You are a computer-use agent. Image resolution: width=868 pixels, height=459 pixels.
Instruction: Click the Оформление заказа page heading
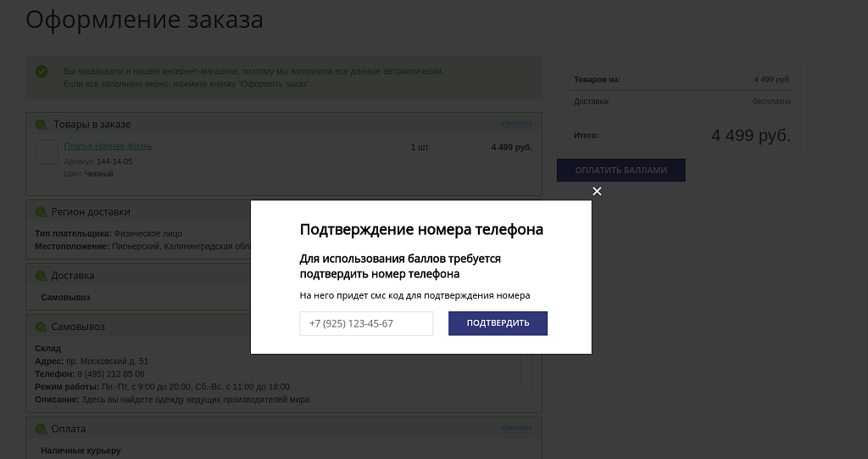tap(144, 20)
